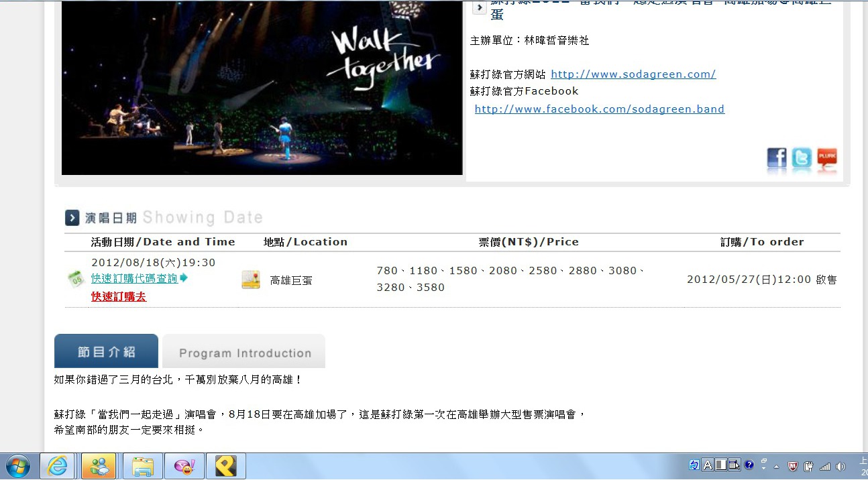This screenshot has height=480, width=868.
Task: Open Windows Live Messenger from the taskbar
Action: click(99, 466)
